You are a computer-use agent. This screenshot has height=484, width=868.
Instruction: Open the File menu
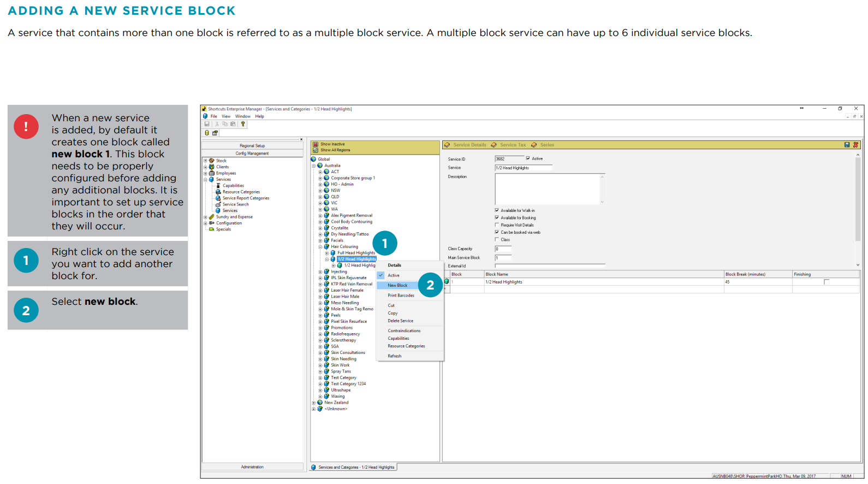214,116
